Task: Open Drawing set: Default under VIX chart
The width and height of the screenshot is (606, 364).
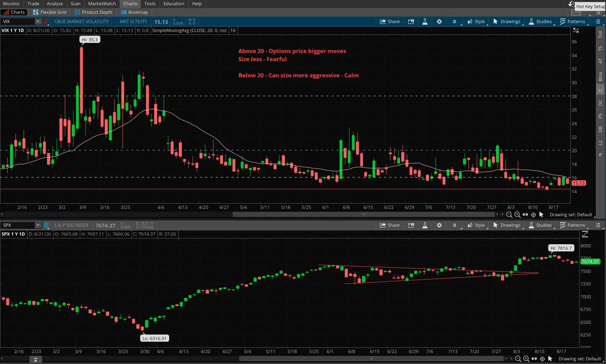Action: coord(571,215)
